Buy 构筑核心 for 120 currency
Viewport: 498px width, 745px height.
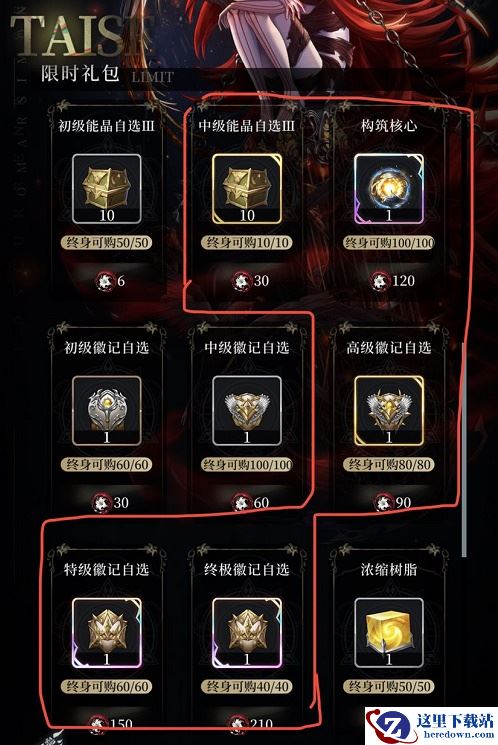pos(393,281)
